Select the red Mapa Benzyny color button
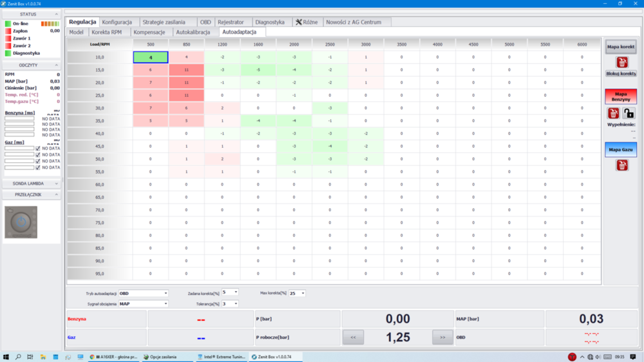The height and width of the screenshot is (362, 644). point(621,97)
